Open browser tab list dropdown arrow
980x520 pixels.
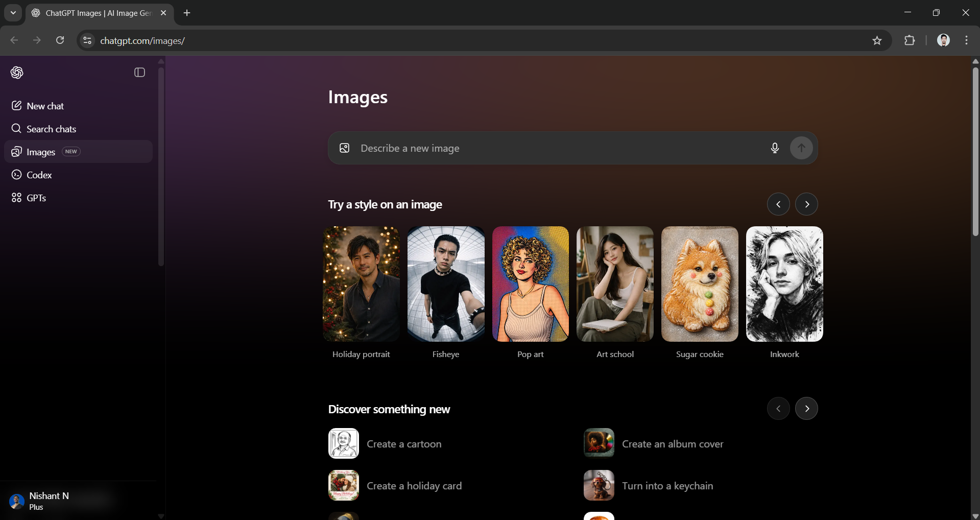pyautogui.click(x=13, y=13)
